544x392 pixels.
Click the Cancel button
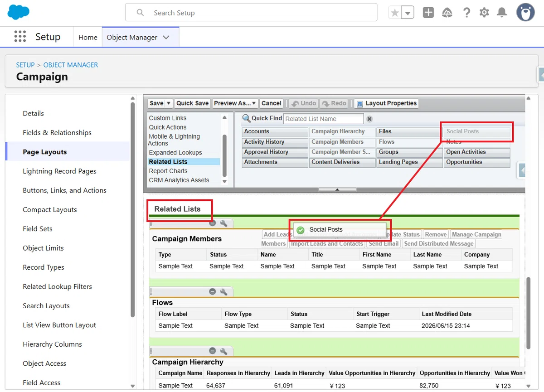[x=272, y=103]
